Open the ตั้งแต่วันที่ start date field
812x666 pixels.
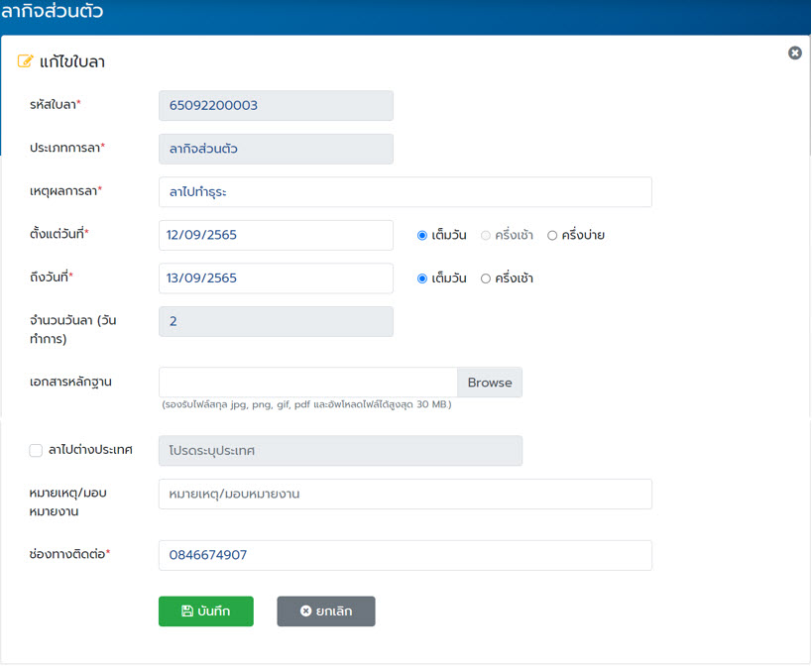pos(276,236)
